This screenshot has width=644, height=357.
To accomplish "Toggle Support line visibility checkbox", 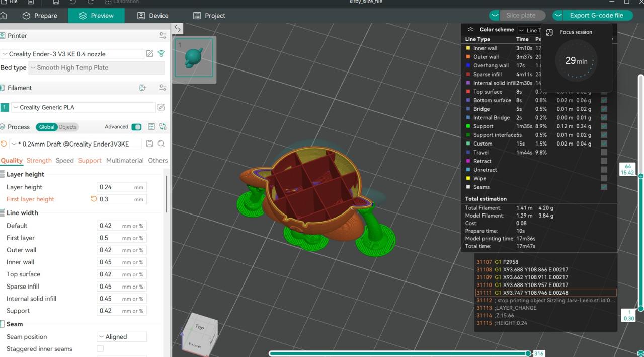I will pyautogui.click(x=604, y=126).
